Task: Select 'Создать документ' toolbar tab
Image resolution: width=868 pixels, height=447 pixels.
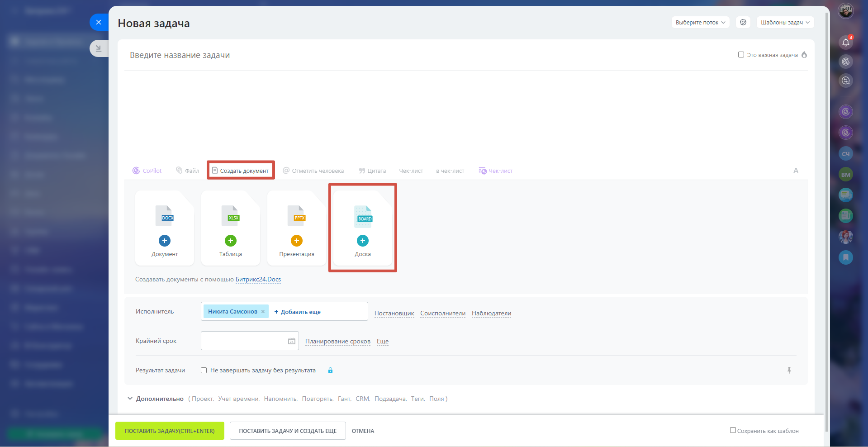Action: point(241,171)
